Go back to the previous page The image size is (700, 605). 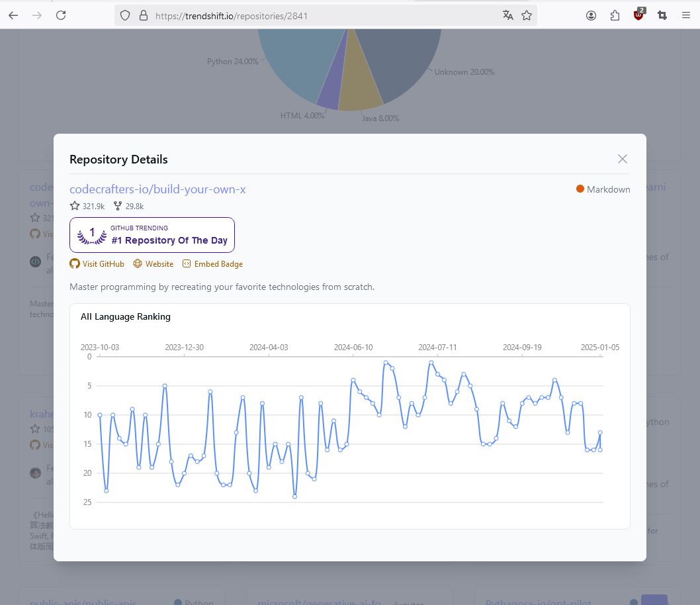coord(13,16)
